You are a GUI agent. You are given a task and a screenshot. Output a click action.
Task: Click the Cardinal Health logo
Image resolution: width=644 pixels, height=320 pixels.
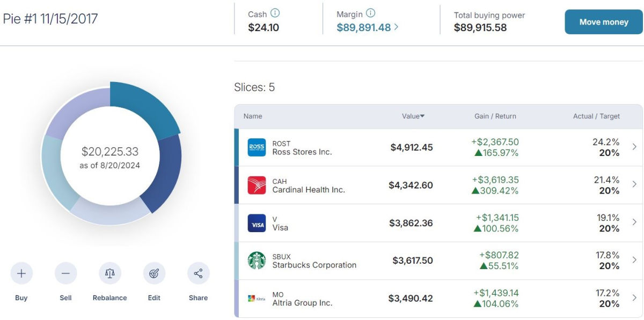pos(257,185)
